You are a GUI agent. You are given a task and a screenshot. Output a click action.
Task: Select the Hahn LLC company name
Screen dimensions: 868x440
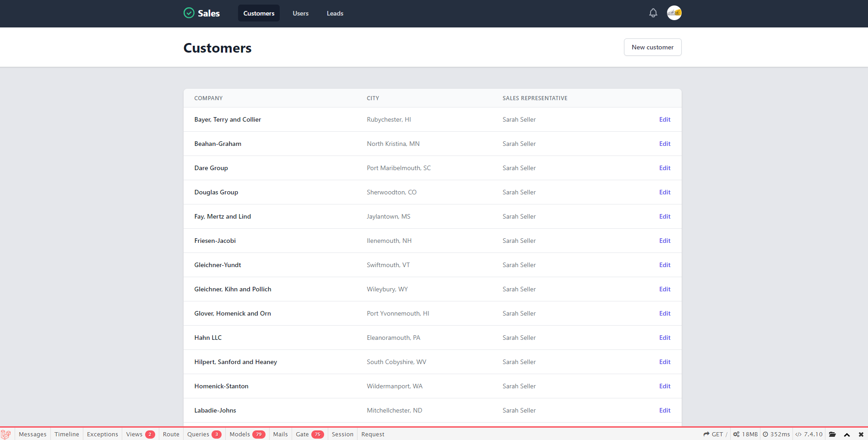pos(208,338)
